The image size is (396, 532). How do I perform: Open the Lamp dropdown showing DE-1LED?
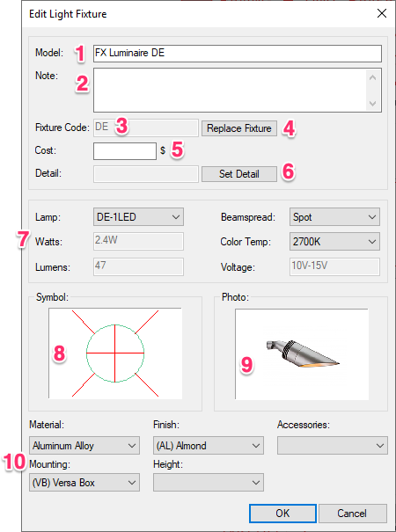coord(138,217)
